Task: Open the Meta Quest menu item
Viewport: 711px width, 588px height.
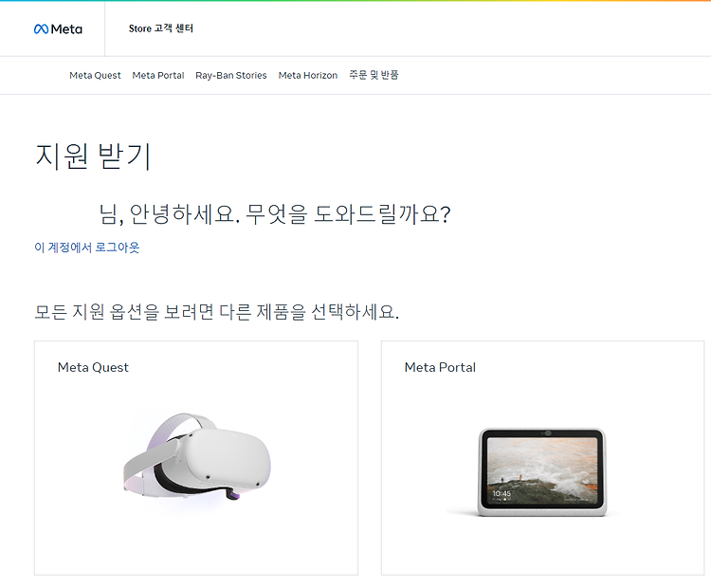Action: point(95,75)
